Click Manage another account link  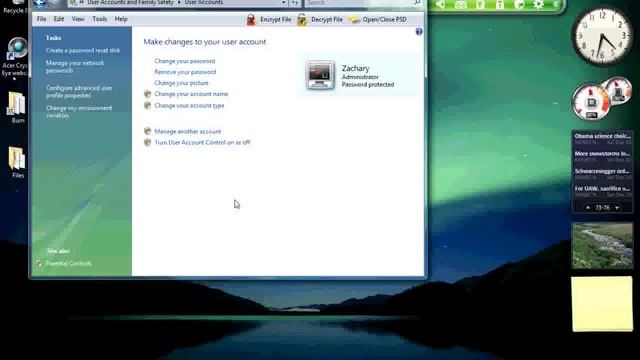[187, 131]
